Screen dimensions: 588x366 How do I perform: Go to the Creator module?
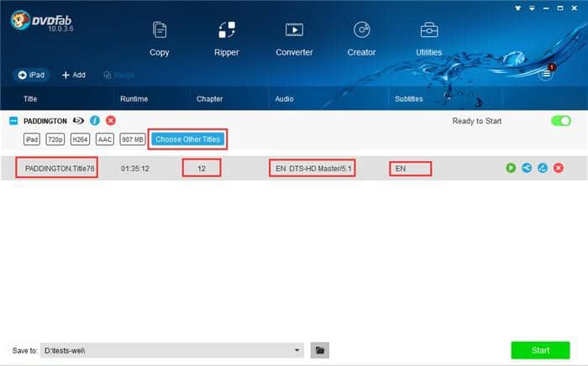point(361,39)
